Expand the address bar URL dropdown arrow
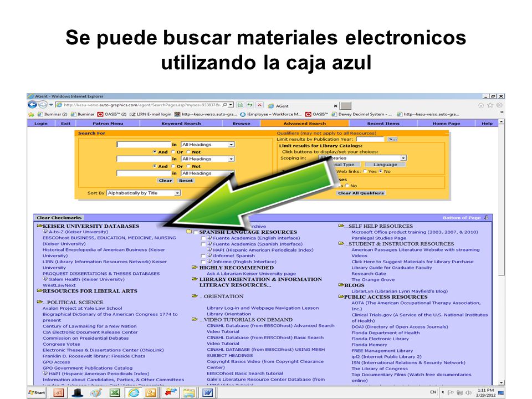532x399 pixels. [231, 105]
